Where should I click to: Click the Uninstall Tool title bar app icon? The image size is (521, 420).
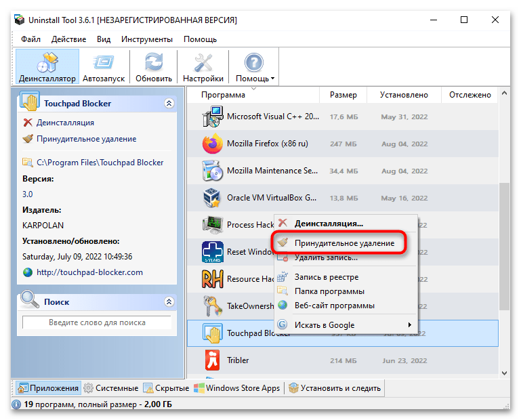tap(19, 20)
